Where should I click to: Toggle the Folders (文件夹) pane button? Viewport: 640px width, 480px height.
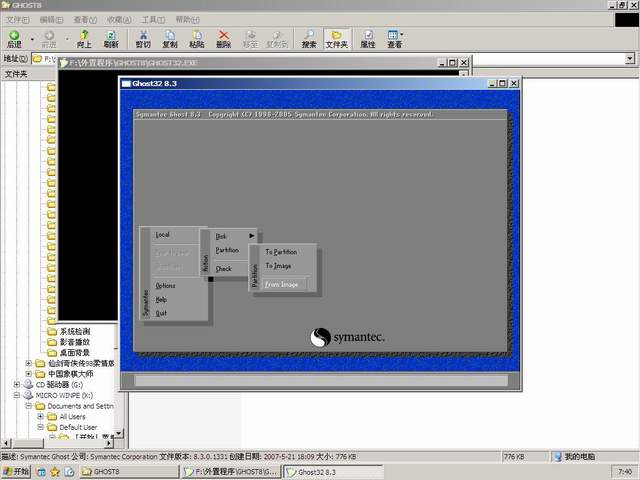coord(337,38)
